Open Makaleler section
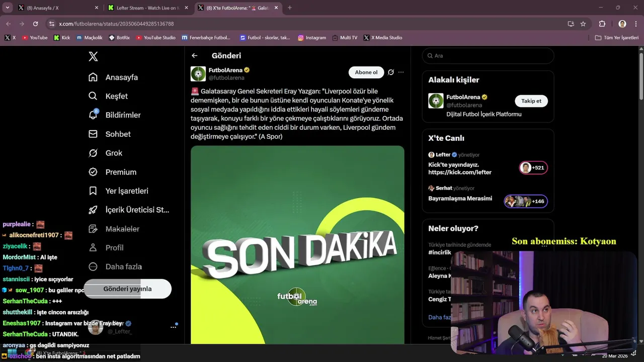 pos(114,229)
